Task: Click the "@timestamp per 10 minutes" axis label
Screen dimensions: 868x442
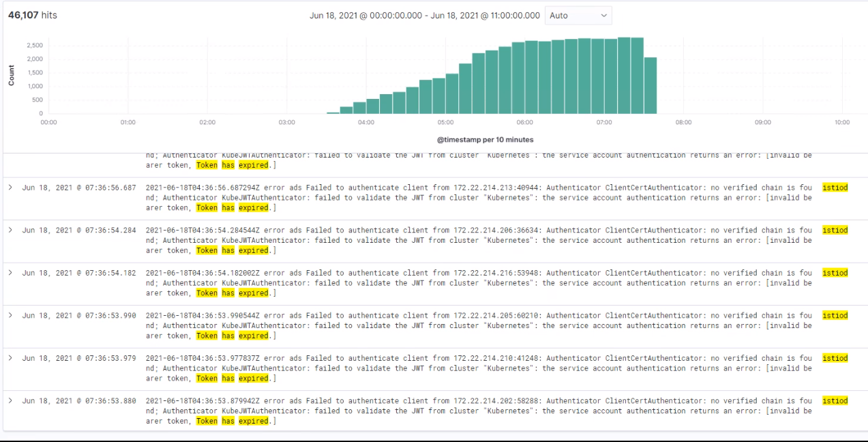Action: click(x=485, y=139)
